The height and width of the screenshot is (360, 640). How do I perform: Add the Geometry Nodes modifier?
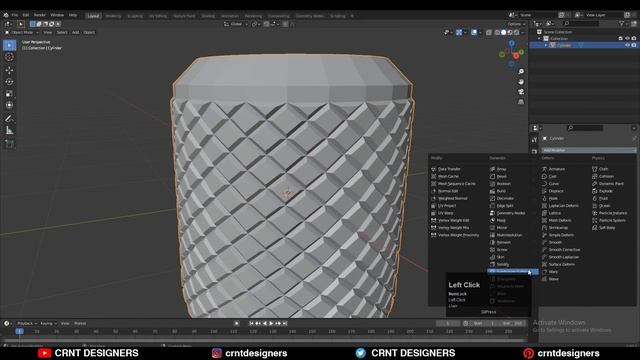(511, 213)
